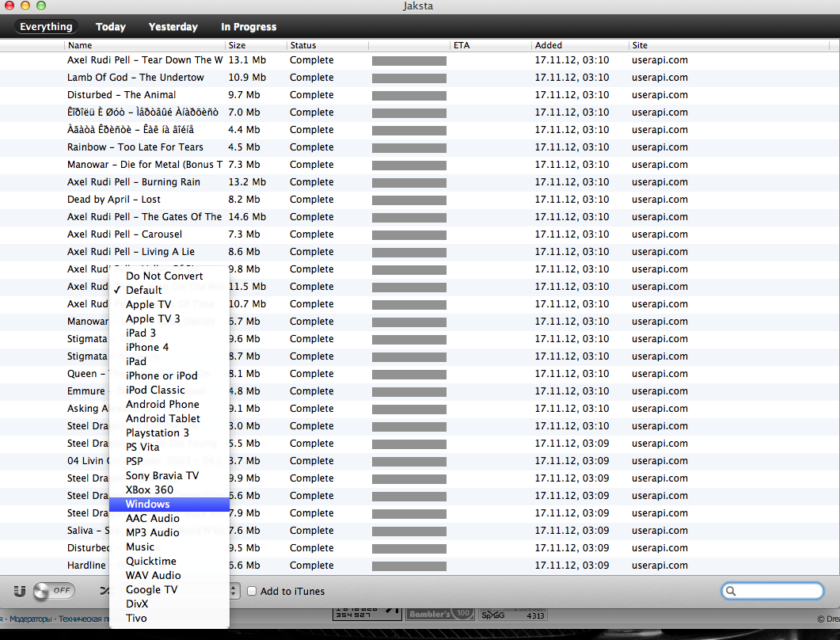
Task: Click the magnet capture icon
Action: [21, 591]
